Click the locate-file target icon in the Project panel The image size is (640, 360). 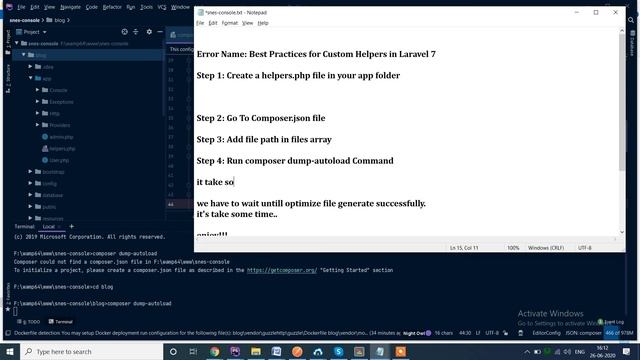(x=124, y=32)
